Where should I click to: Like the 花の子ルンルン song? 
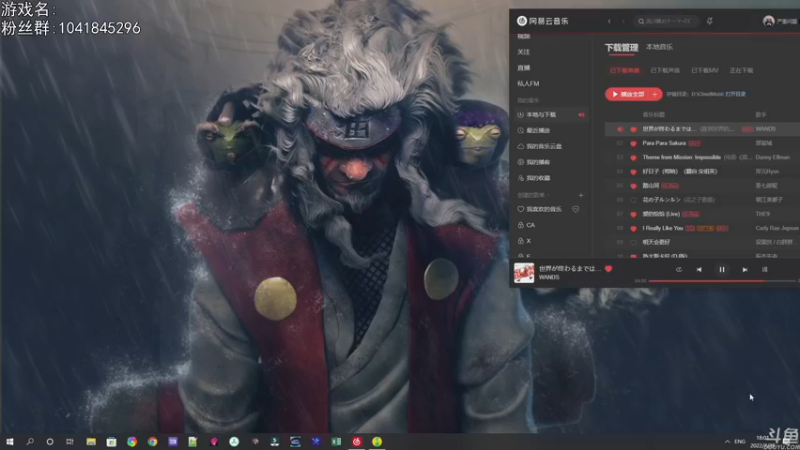(x=634, y=201)
